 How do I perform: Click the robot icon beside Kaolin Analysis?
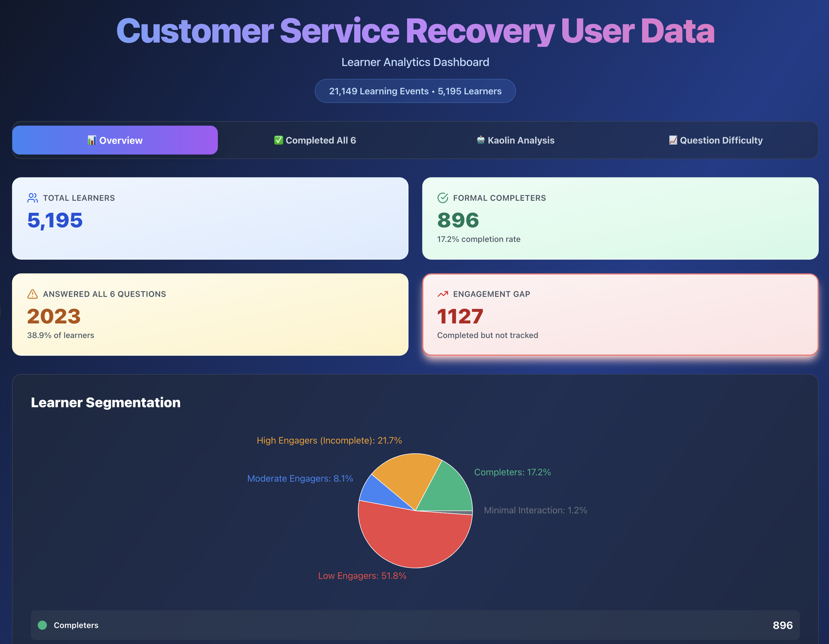[480, 140]
